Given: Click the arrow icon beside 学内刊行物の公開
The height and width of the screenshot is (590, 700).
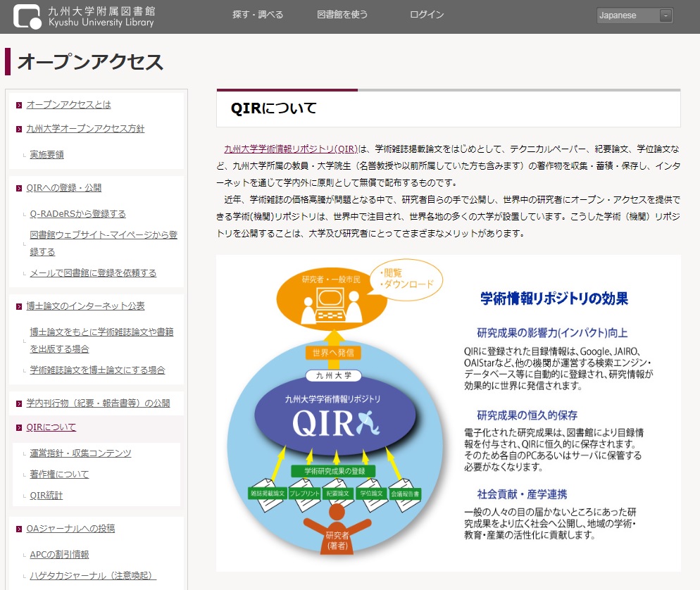Looking at the screenshot, I should click(x=19, y=404).
